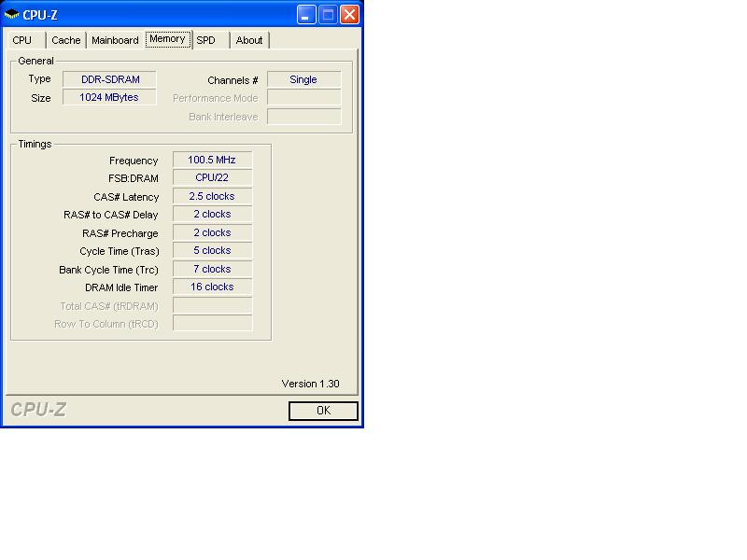Screen dimensions: 747x560
Task: Click the 7 clocks Trc value
Action: point(213,269)
